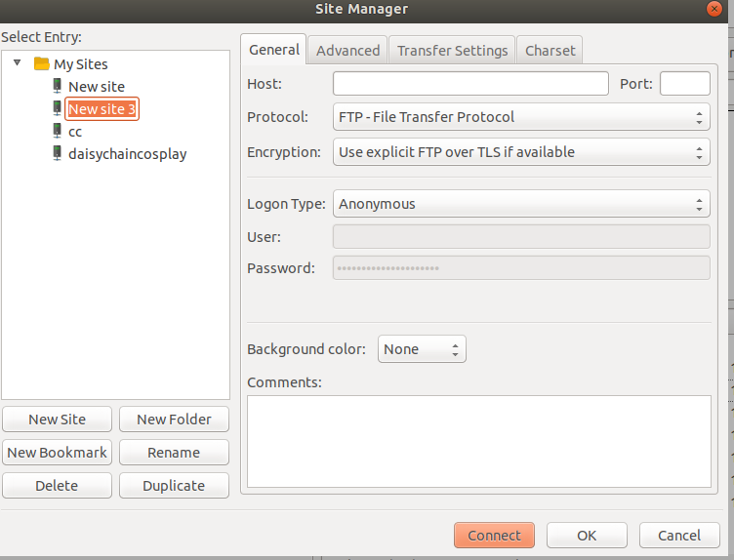
Task: Click the New Site button
Action: click(58, 420)
